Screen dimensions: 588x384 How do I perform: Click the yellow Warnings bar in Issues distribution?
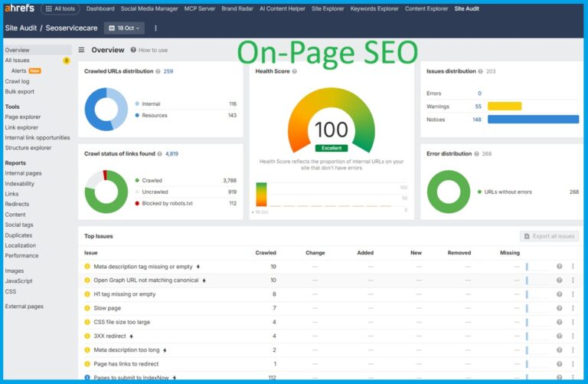point(505,107)
